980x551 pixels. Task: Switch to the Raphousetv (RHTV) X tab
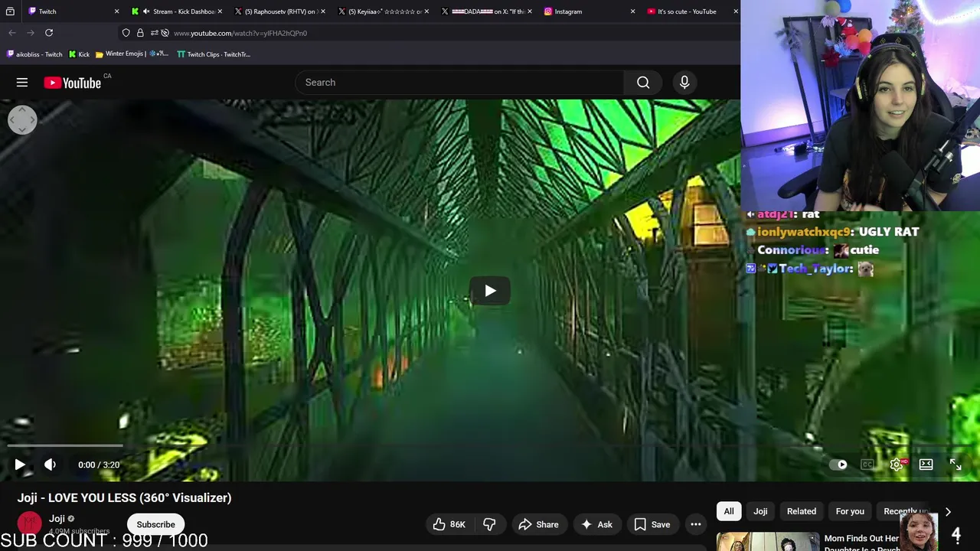280,11
